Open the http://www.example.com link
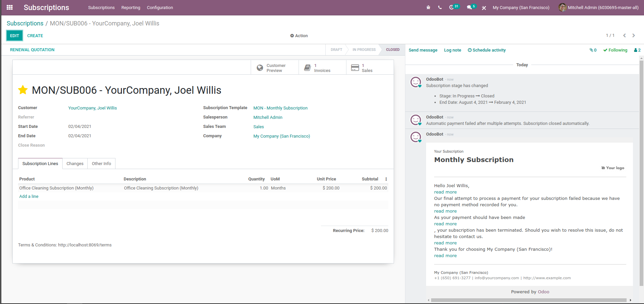The width and height of the screenshot is (644, 304). (x=547, y=278)
